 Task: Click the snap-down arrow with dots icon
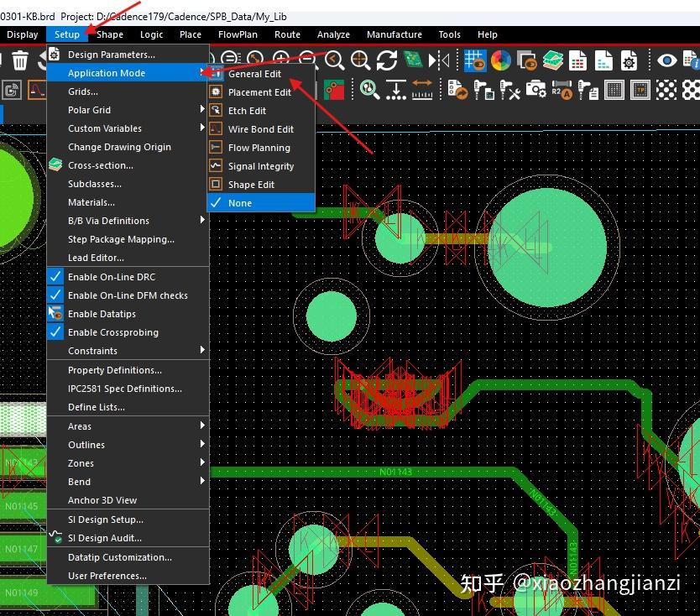click(396, 90)
